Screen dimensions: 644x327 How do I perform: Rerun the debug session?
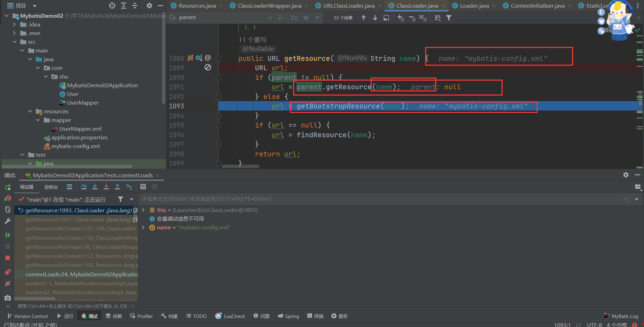click(8, 187)
